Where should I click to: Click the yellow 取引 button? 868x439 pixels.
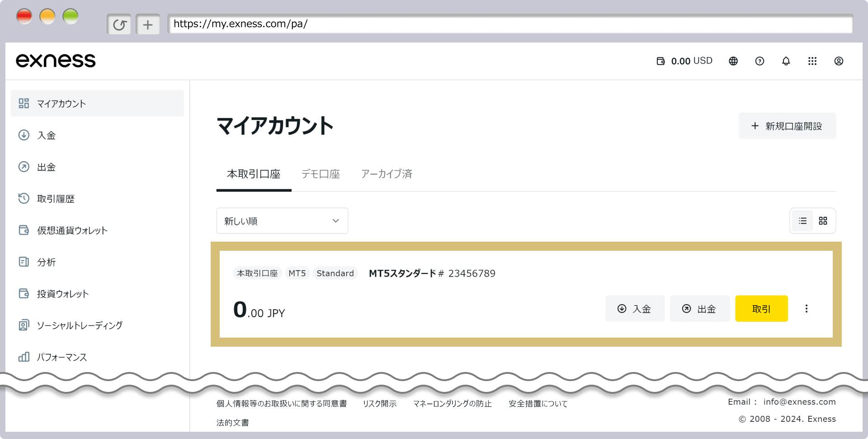761,309
